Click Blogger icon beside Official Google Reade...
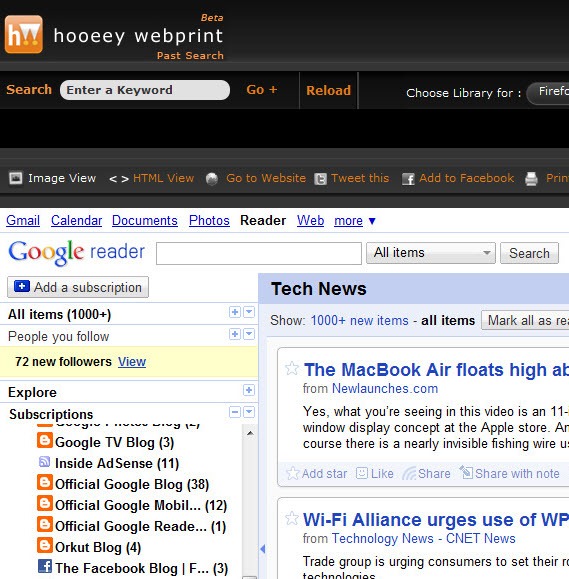Image resolution: width=569 pixels, height=579 pixels. pos(45,524)
